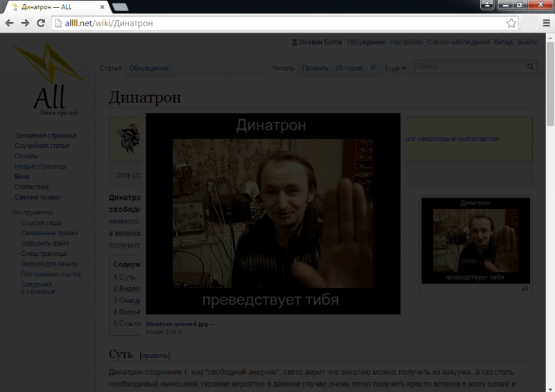Open Загрузить файл
555x392 pixels.
[x=45, y=243]
